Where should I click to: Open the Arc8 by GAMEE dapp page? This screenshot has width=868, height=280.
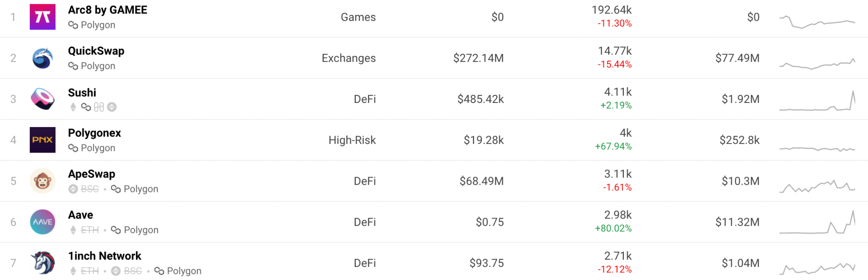pyautogui.click(x=108, y=10)
